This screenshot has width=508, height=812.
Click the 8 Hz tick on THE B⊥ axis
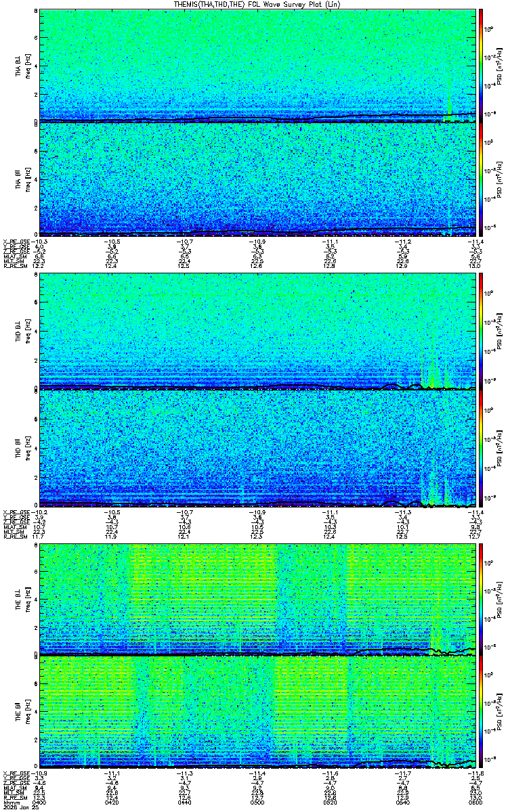[x=36, y=545]
